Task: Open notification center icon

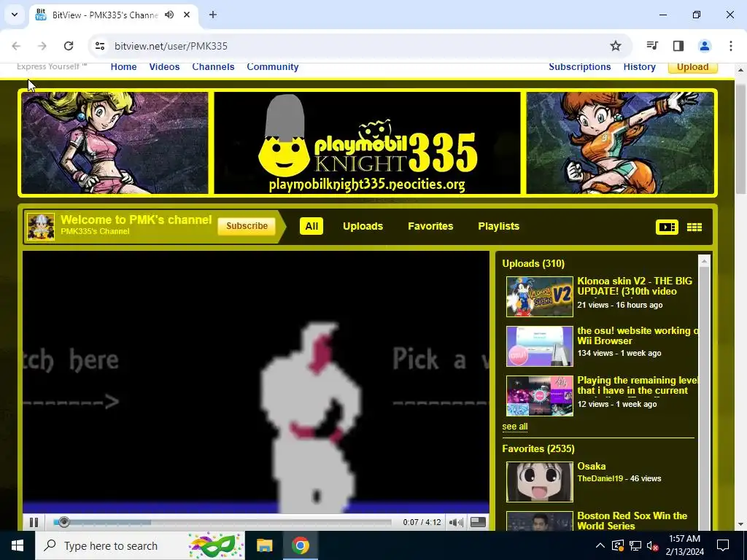Action: [723, 545]
